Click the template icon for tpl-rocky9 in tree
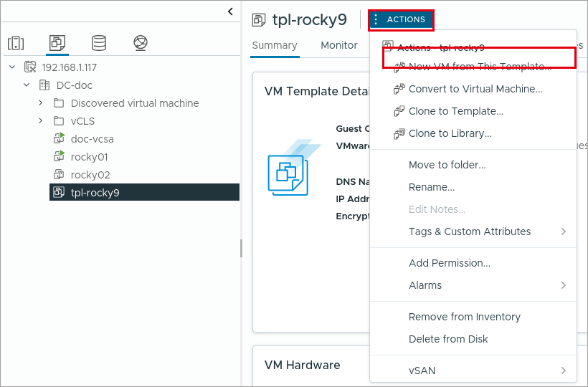This screenshot has height=387, width=588. (59, 192)
